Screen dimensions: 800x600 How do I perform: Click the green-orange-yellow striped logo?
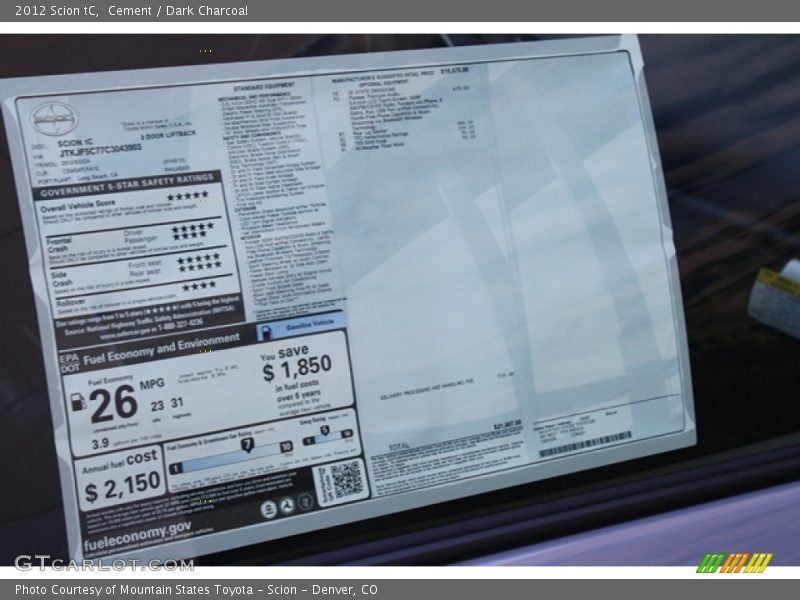tap(734, 563)
